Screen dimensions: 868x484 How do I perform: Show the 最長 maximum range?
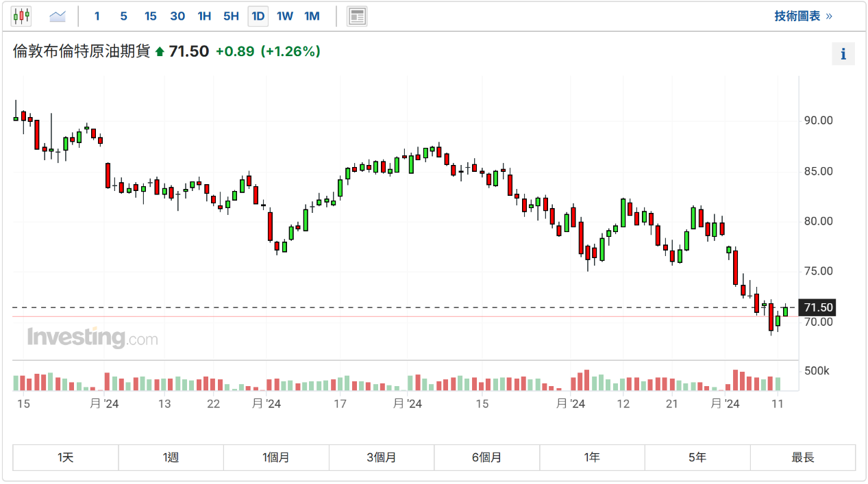(x=803, y=457)
